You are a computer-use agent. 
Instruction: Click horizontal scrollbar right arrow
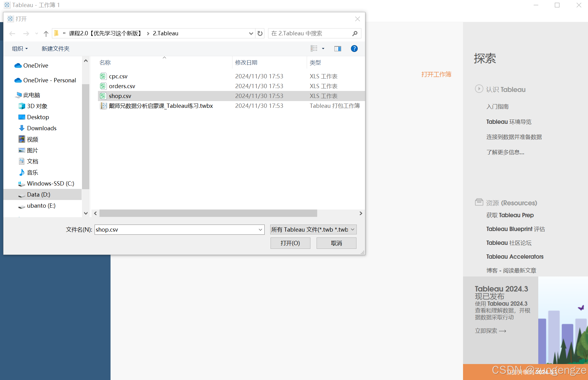click(x=361, y=213)
